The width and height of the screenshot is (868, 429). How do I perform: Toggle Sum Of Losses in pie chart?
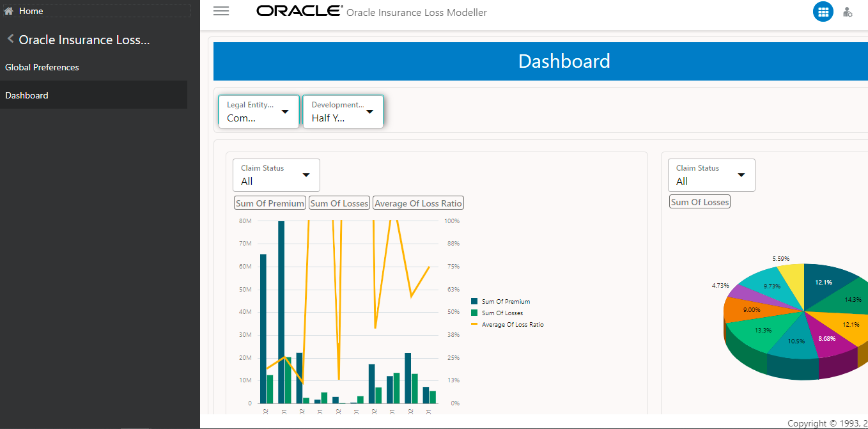(x=700, y=202)
